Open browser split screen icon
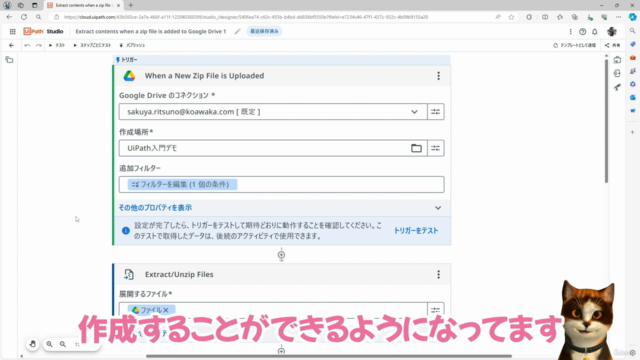This screenshot has width=640, height=360. [x=545, y=17]
